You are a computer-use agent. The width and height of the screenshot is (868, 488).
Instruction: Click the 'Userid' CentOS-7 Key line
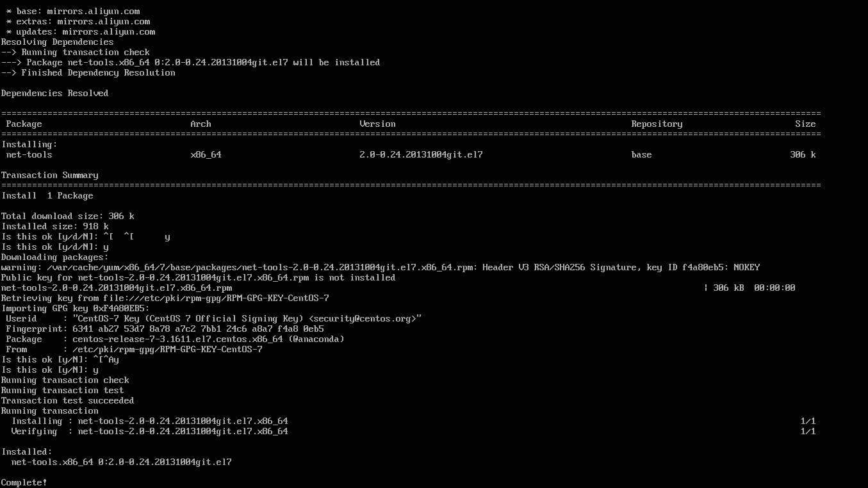click(214, 318)
